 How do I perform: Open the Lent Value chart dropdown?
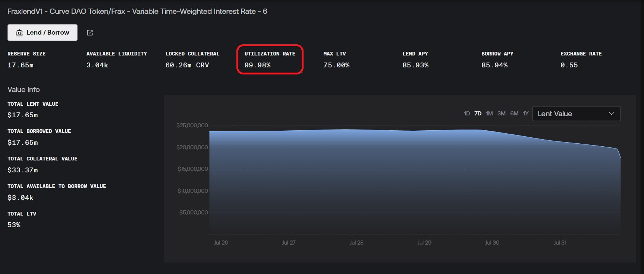pos(577,114)
